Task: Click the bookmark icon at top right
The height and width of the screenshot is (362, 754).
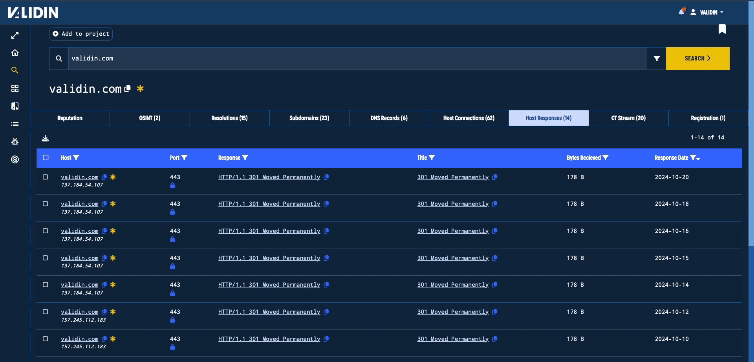Action: (x=722, y=29)
